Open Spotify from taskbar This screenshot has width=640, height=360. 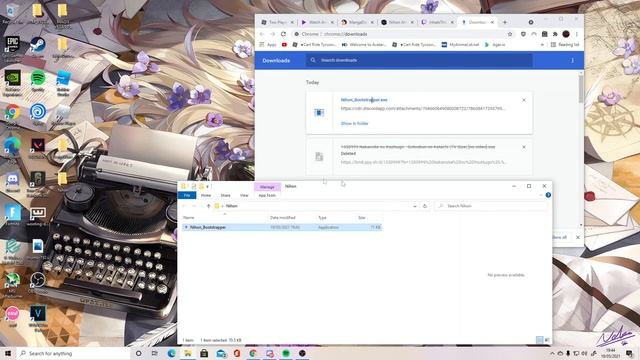286,353
